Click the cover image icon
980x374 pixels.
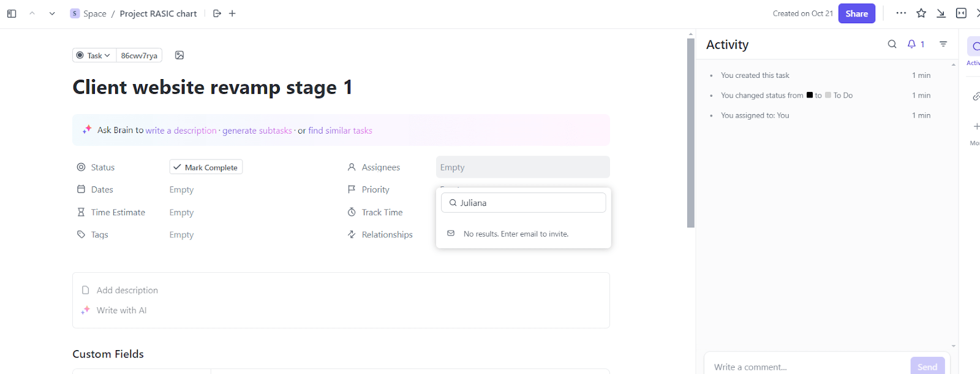point(179,55)
